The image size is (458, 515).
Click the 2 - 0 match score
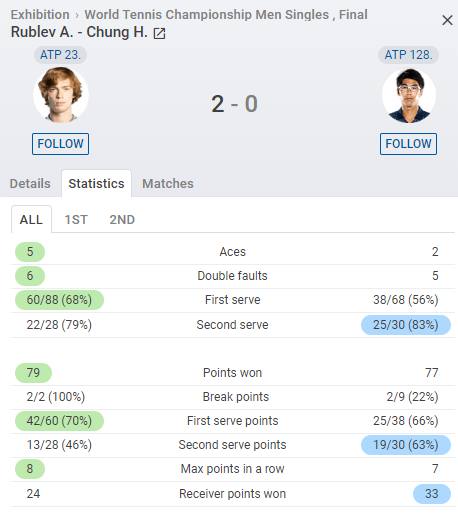point(234,104)
